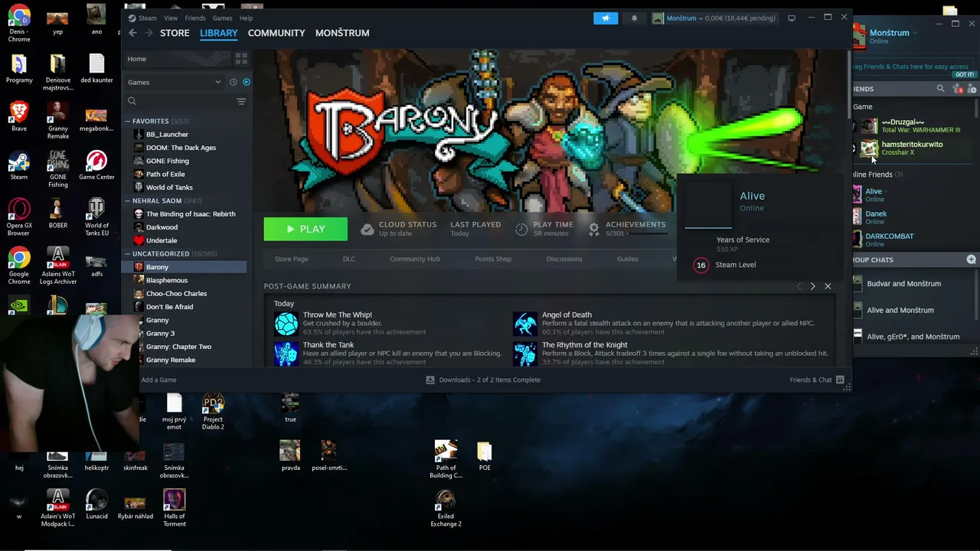The image size is (980, 551).
Task: Select Blasphemous in the library list
Action: [x=167, y=280]
